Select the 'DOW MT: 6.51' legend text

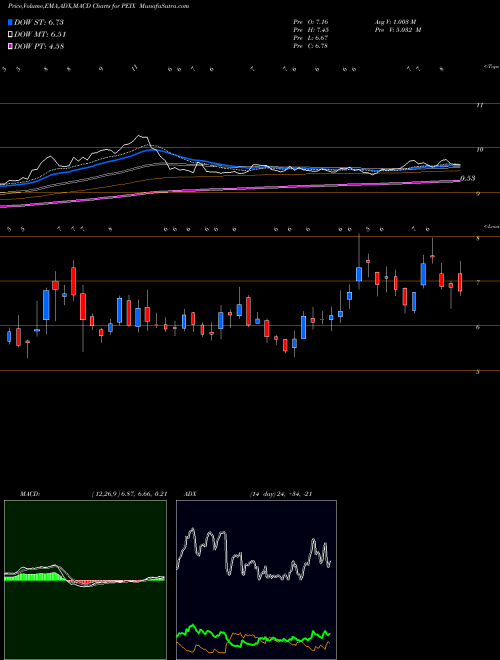(40, 35)
